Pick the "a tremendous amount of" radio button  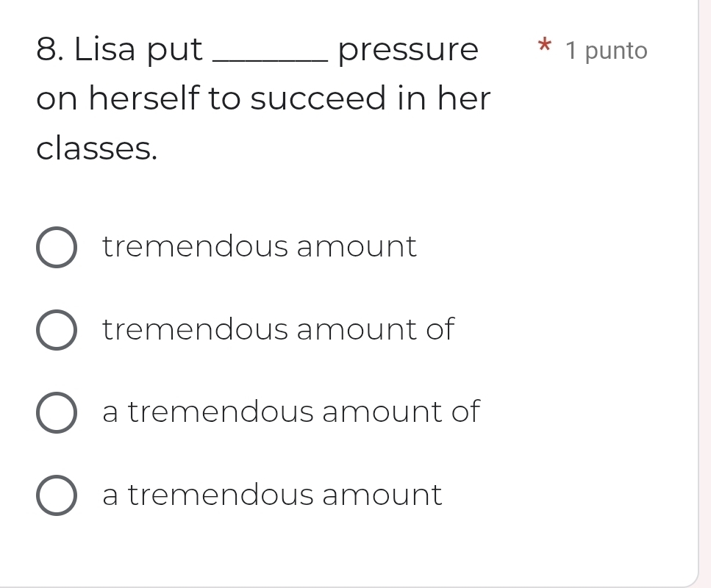[x=55, y=413]
